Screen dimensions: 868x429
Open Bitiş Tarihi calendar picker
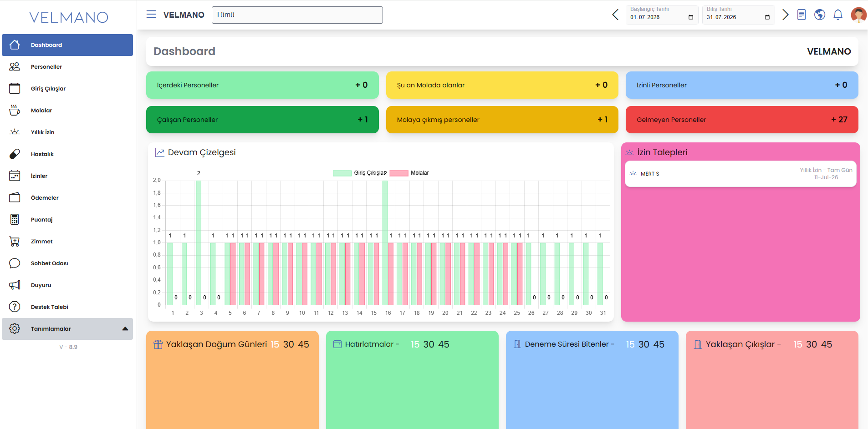coord(767,17)
